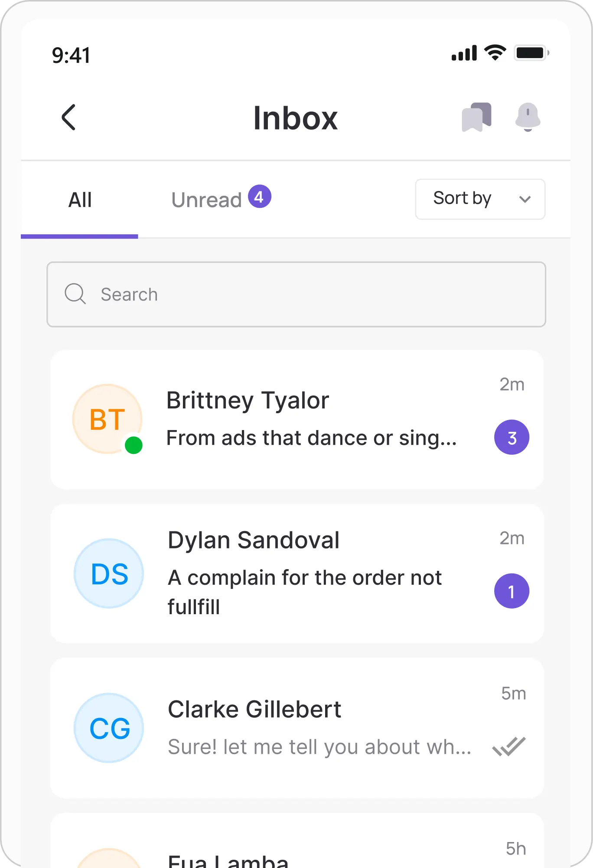This screenshot has height=868, width=593.
Task: Tap the BT avatar thumbnail
Action: (107, 419)
